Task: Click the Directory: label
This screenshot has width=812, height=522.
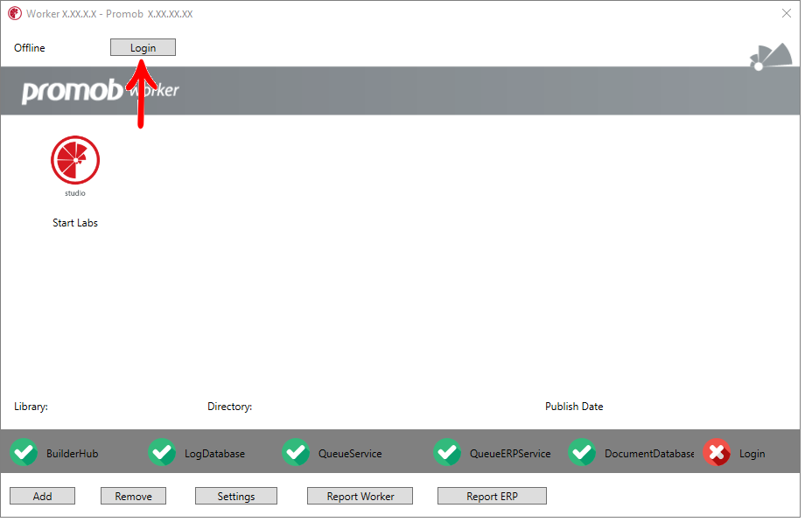Action: 230,406
